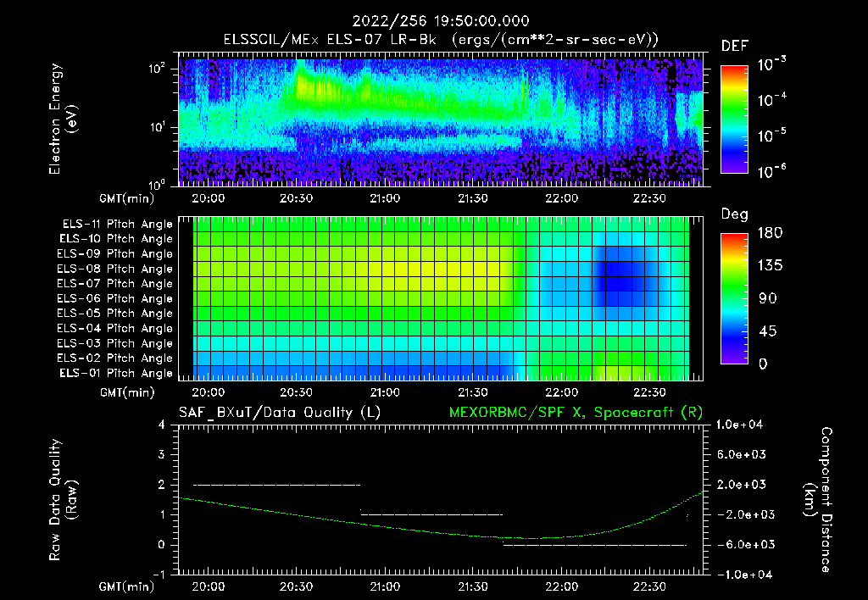Image resolution: width=868 pixels, height=600 pixels.
Task: Click the ELS-03 Pitch Angle row label
Action: (115, 343)
